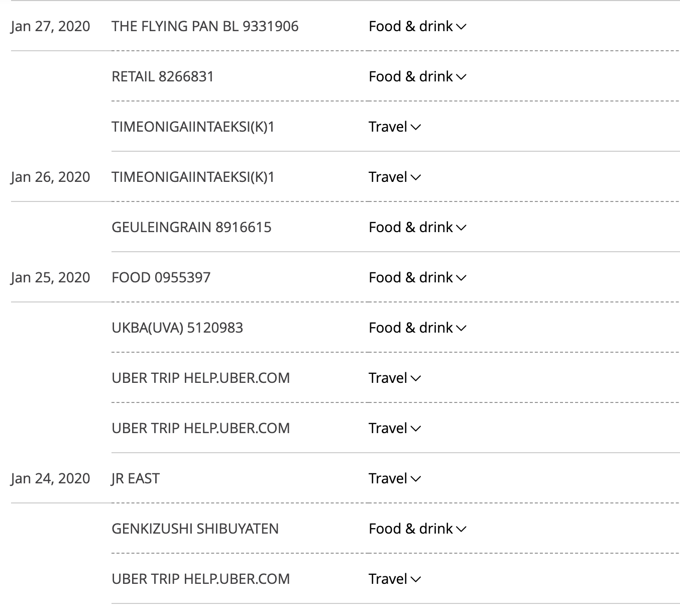
Task: Expand Food & drink dropdown for GENKIZUSHI SHIBUYATEN
Action: coord(417,529)
